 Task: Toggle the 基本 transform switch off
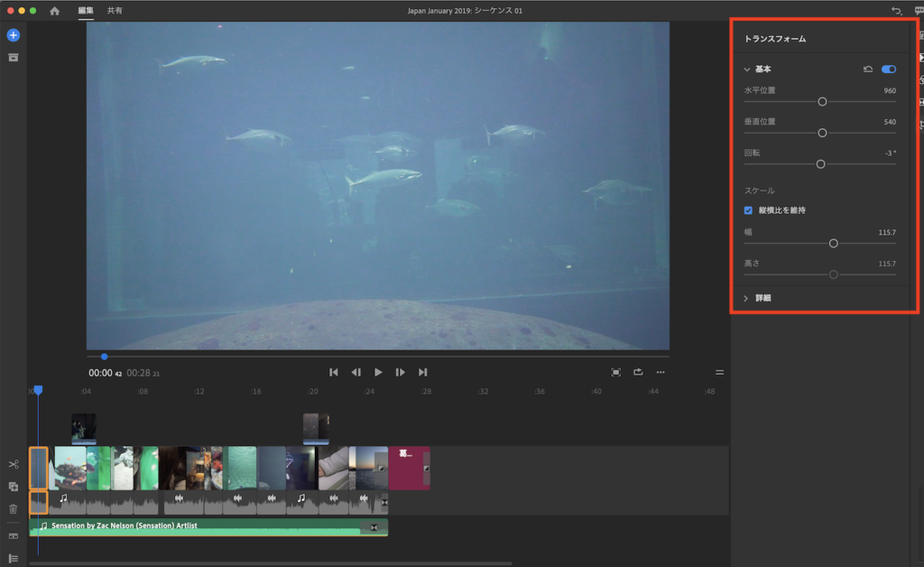889,69
